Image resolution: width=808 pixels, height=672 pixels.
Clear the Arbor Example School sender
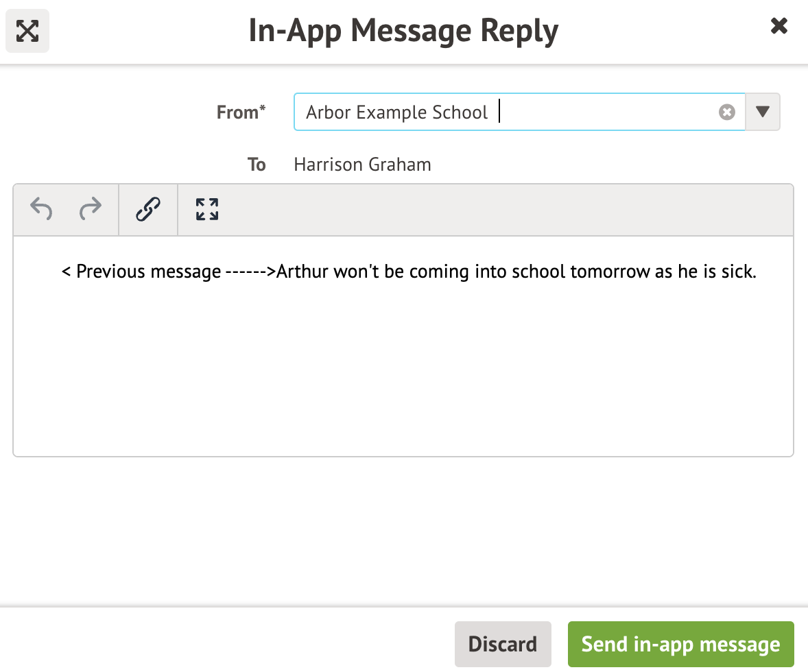[x=726, y=112]
